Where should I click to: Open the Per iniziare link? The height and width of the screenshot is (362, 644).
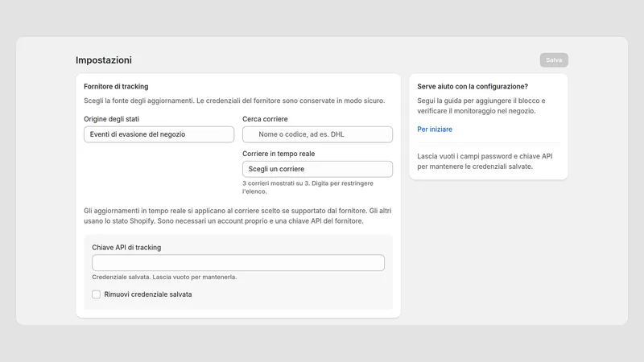435,130
